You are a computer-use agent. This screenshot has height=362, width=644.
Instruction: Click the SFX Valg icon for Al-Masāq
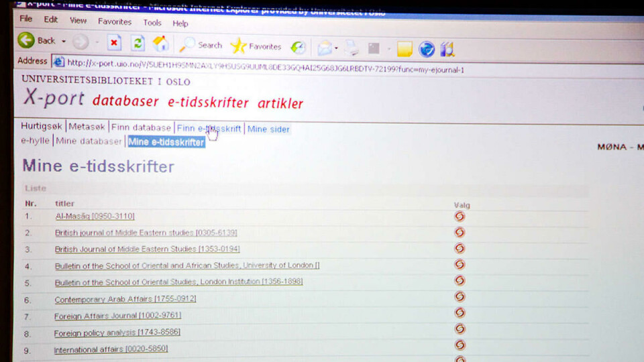[460, 217]
